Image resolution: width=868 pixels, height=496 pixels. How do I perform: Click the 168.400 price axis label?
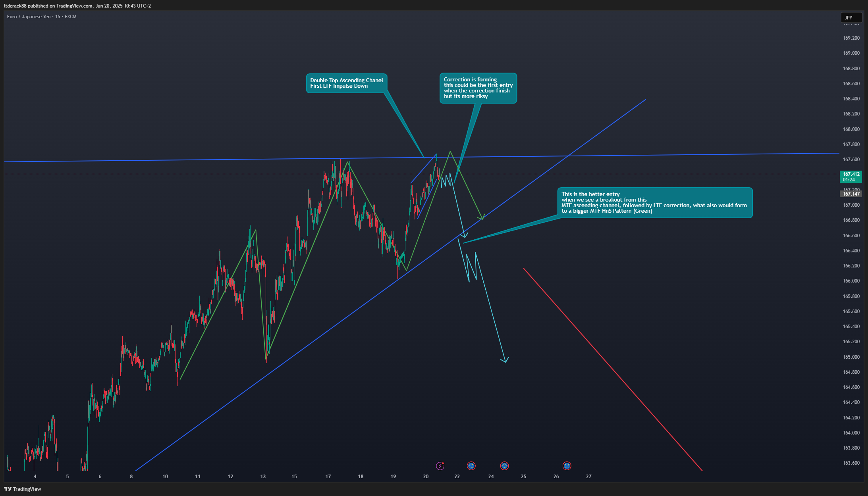pos(851,99)
